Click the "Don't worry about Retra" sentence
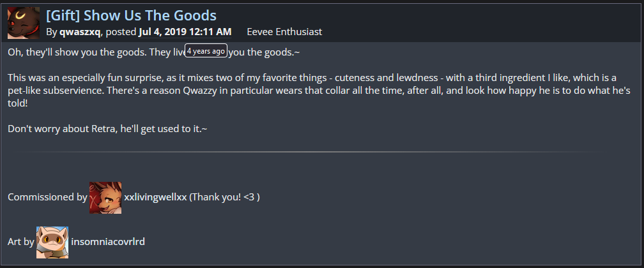Viewport: 644px width, 268px height. point(107,128)
